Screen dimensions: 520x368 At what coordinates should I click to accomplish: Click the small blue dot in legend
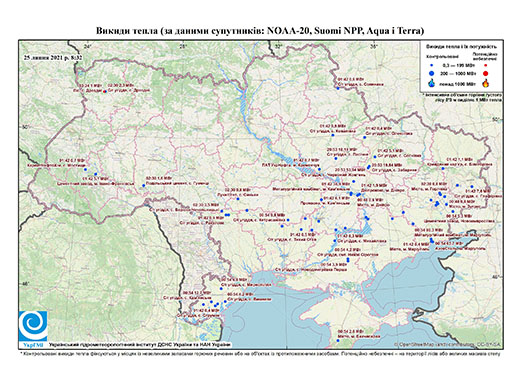(x=432, y=65)
